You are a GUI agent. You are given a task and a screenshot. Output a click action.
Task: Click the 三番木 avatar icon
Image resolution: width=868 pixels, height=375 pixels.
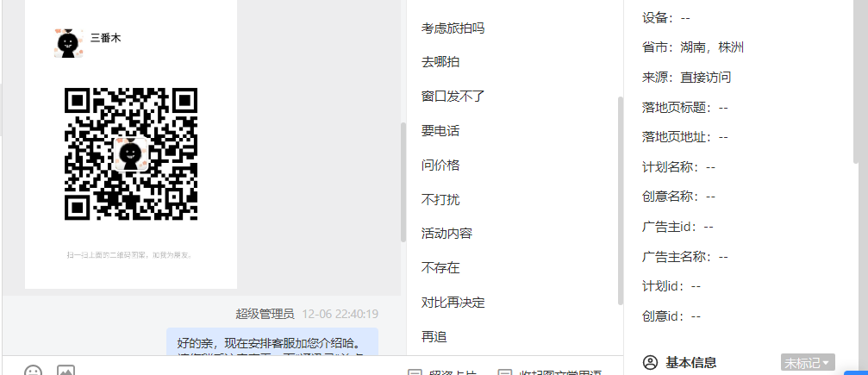point(69,44)
